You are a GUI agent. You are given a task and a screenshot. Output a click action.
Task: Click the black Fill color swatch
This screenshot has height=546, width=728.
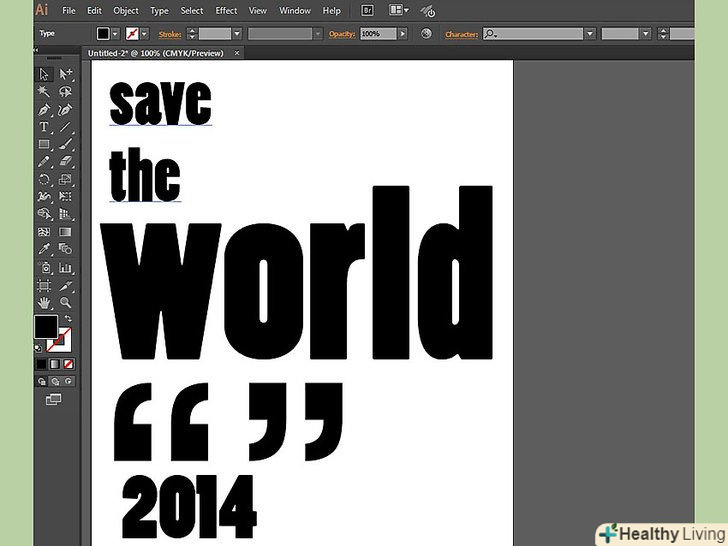click(x=46, y=327)
